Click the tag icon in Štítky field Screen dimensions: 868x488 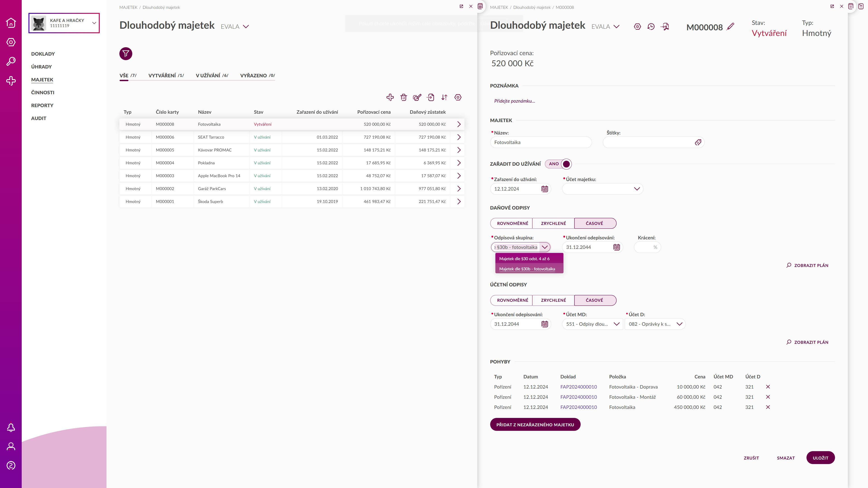698,142
